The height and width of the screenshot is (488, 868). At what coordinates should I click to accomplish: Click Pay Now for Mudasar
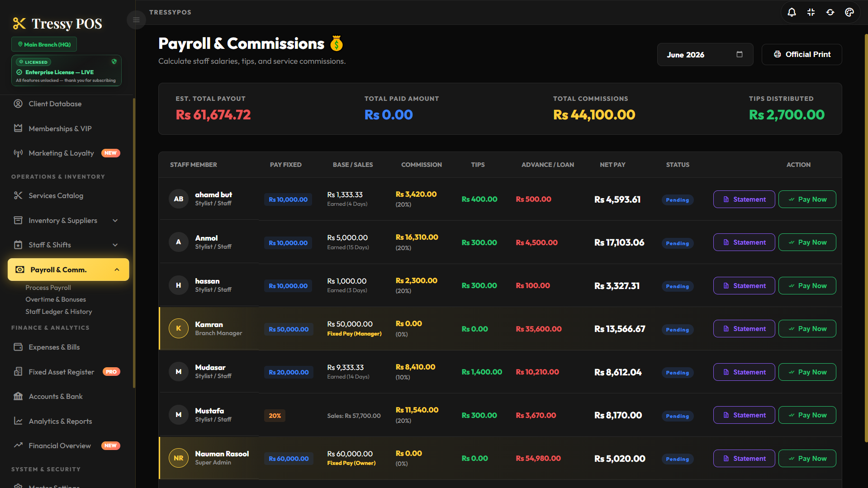[807, 372]
